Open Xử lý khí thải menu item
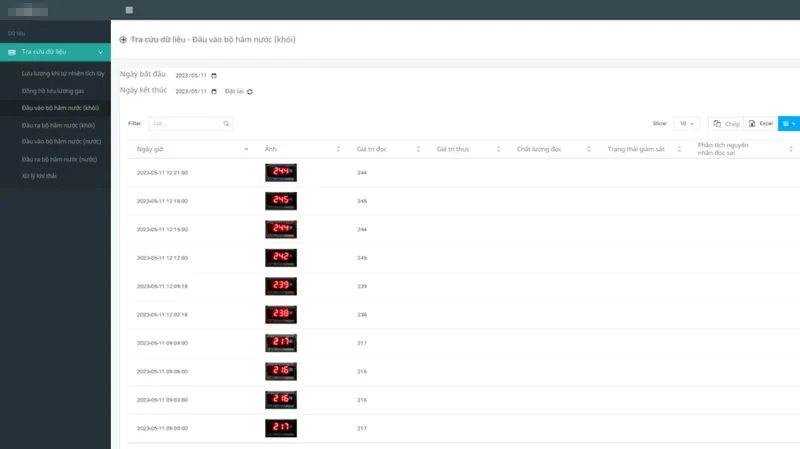This screenshot has width=800, height=449. [39, 176]
